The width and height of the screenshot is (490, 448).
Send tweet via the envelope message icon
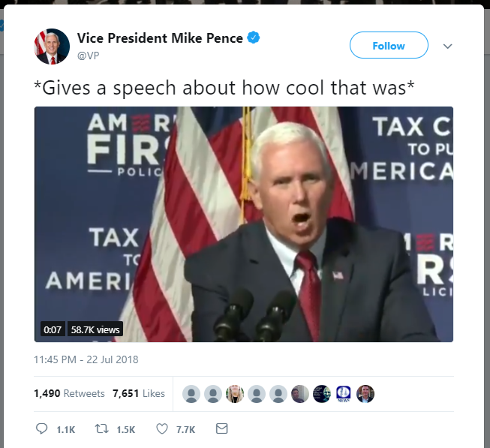coord(221,429)
